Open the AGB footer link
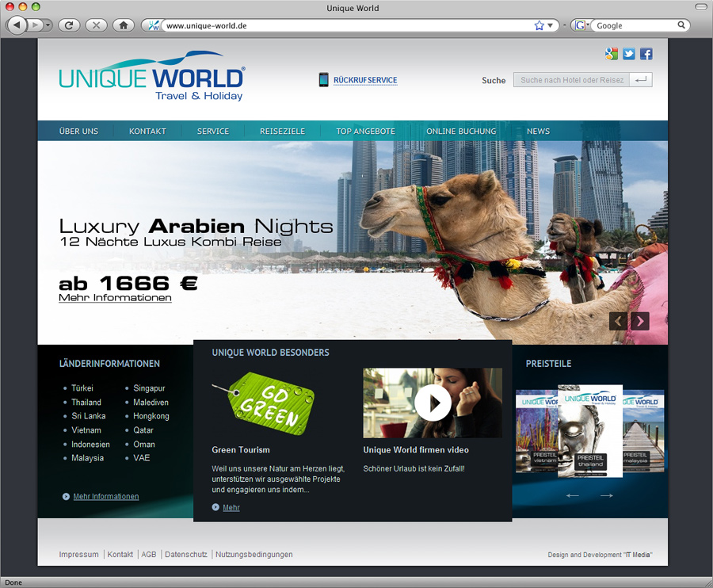The width and height of the screenshot is (713, 588). [149, 555]
